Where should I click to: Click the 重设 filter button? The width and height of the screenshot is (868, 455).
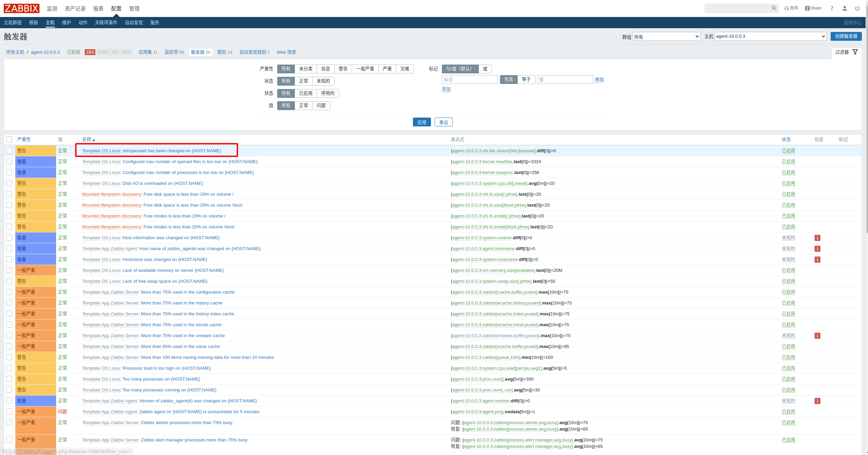pos(444,122)
